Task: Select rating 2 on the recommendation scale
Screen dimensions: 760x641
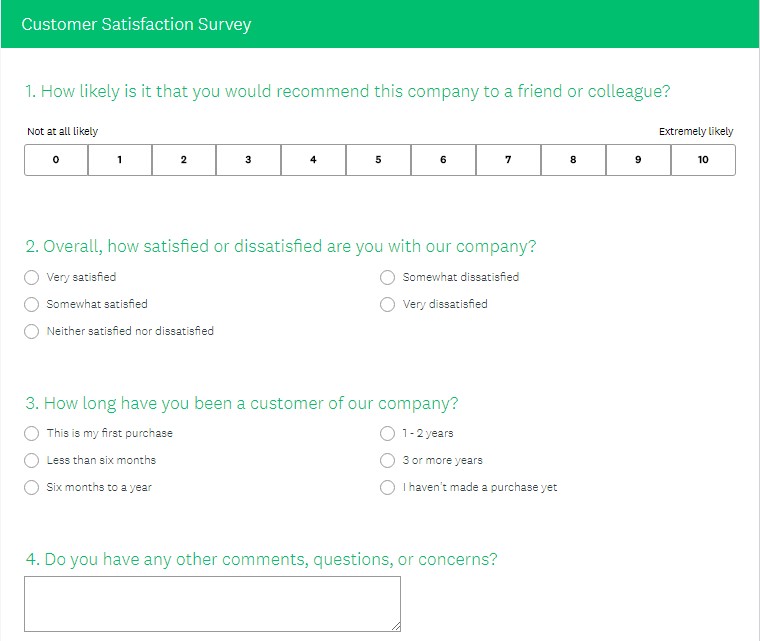Action: click(184, 160)
